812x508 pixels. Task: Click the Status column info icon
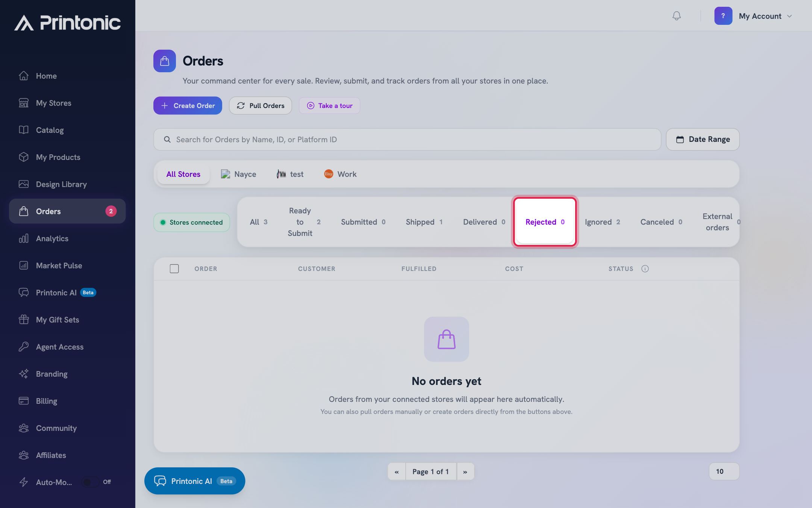click(x=645, y=269)
